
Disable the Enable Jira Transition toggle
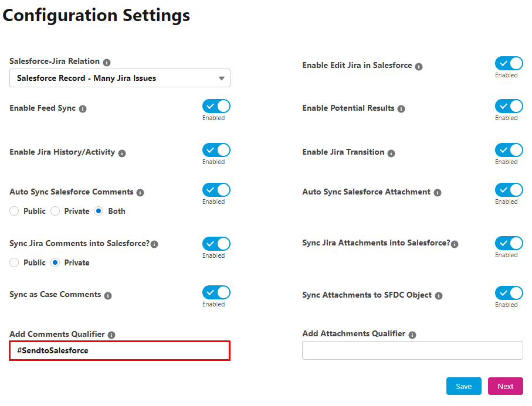[509, 150]
